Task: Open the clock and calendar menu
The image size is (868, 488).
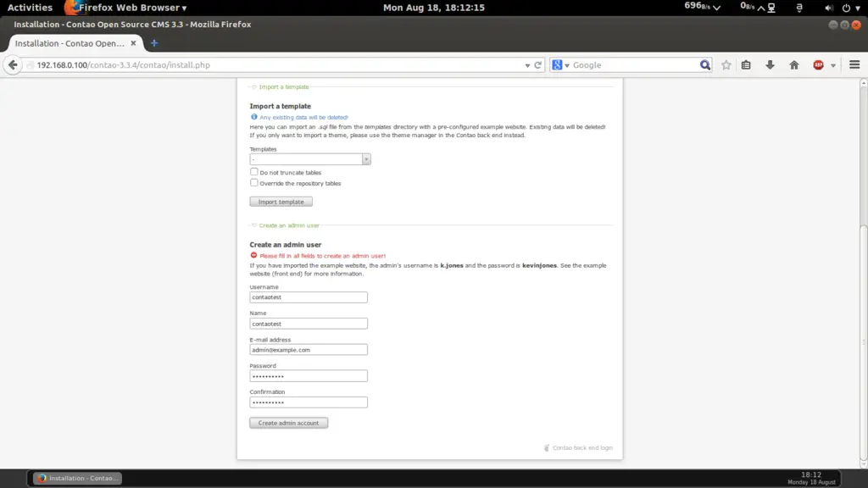Action: [434, 8]
